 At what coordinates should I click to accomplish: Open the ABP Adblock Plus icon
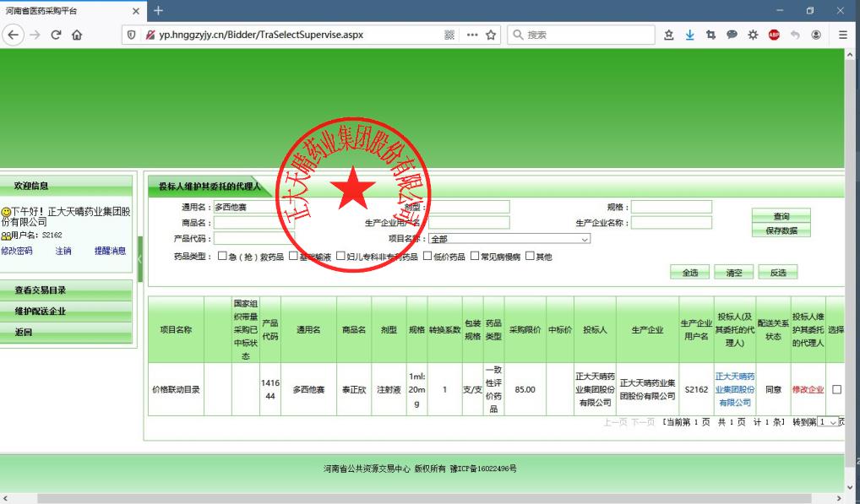tap(774, 35)
